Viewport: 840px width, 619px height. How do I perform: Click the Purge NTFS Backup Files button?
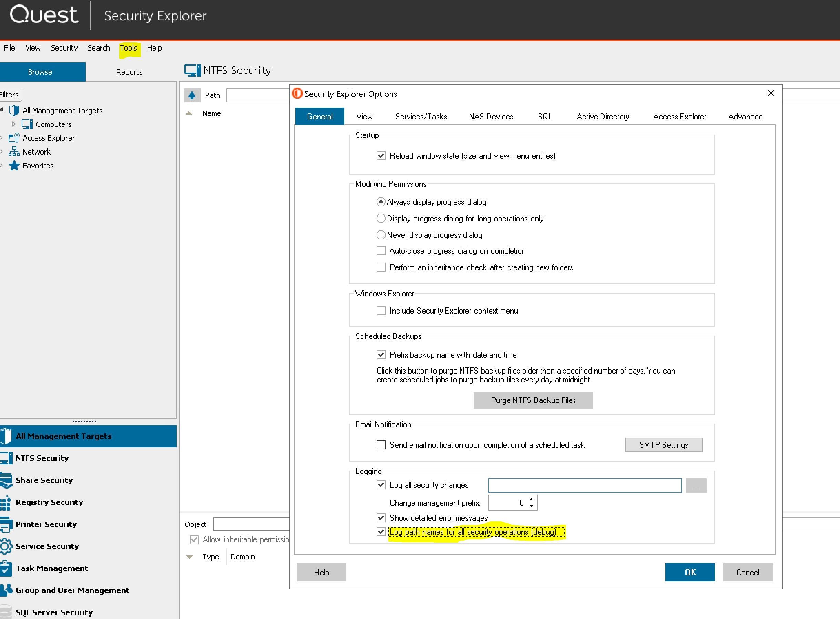pos(533,400)
